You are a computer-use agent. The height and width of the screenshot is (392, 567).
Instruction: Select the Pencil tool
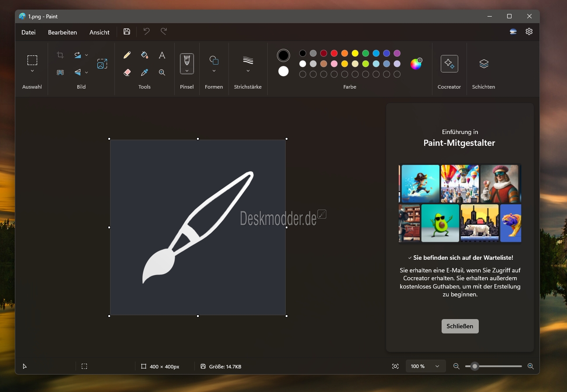click(x=127, y=55)
